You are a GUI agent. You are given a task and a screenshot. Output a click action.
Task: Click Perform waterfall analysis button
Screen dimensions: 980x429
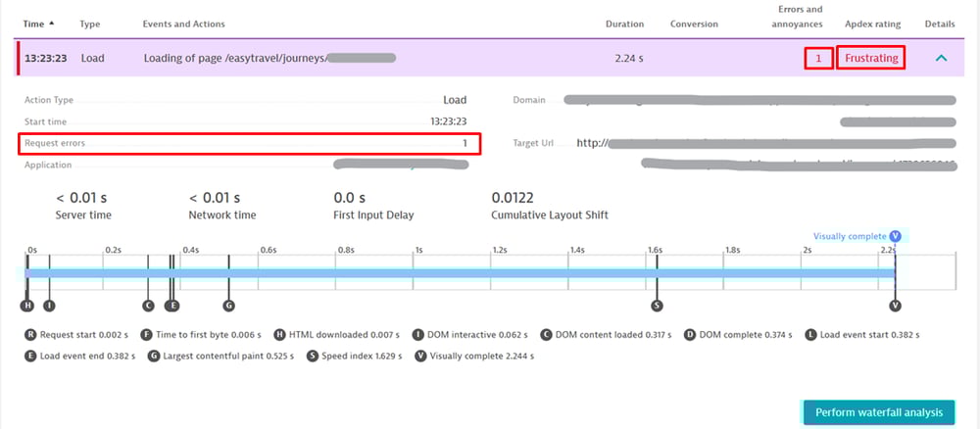(877, 412)
